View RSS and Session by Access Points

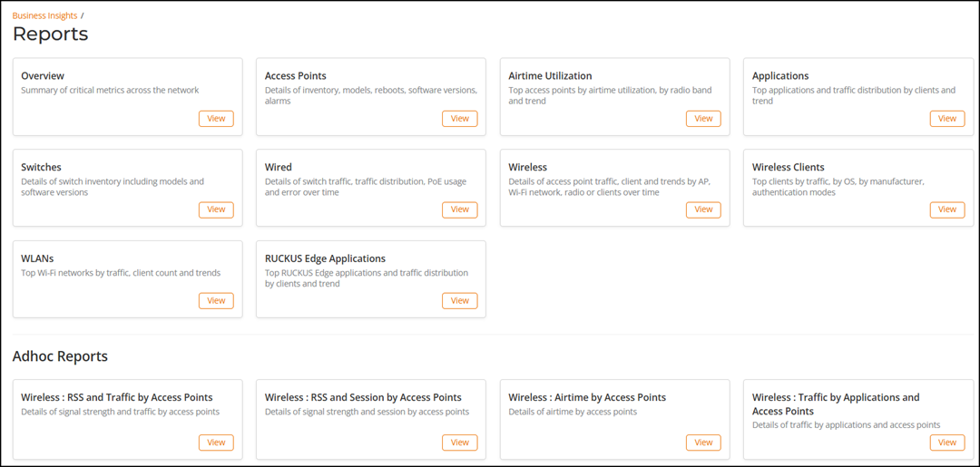pos(459,443)
